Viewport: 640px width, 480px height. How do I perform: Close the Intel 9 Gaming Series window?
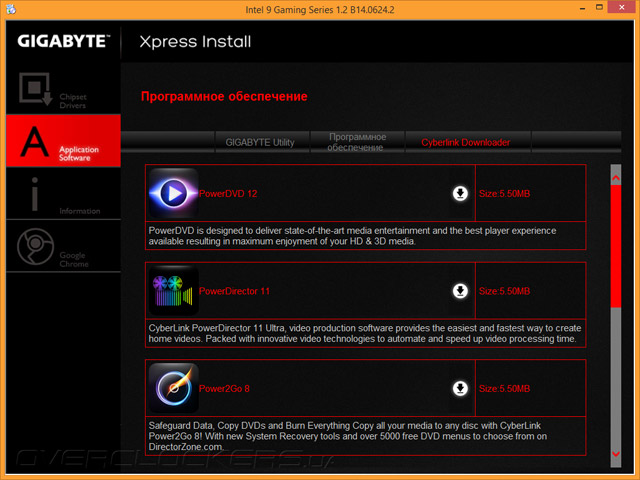point(622,7)
